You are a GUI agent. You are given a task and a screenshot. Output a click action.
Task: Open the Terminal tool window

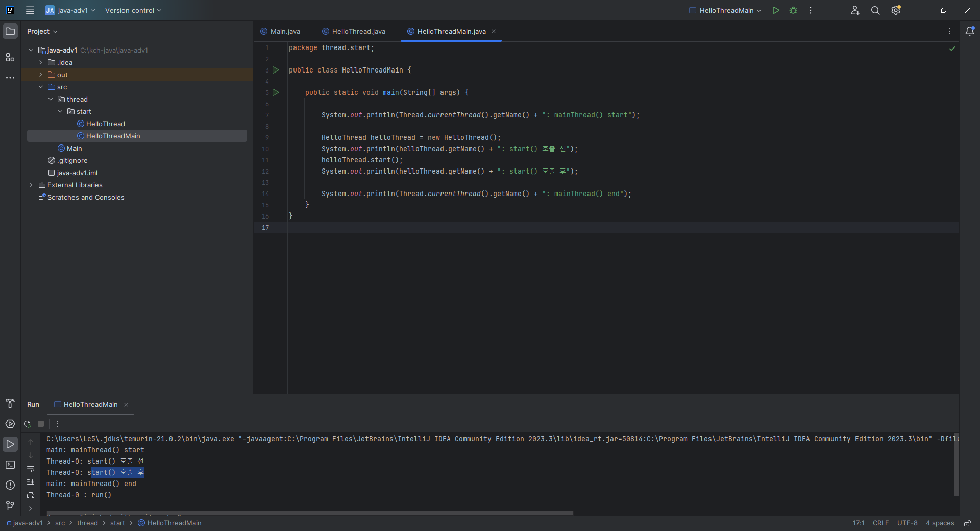click(x=10, y=465)
